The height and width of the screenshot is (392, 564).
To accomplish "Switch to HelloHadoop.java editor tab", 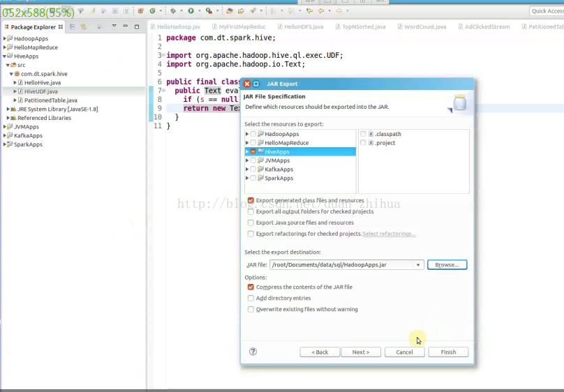I will click(x=175, y=27).
